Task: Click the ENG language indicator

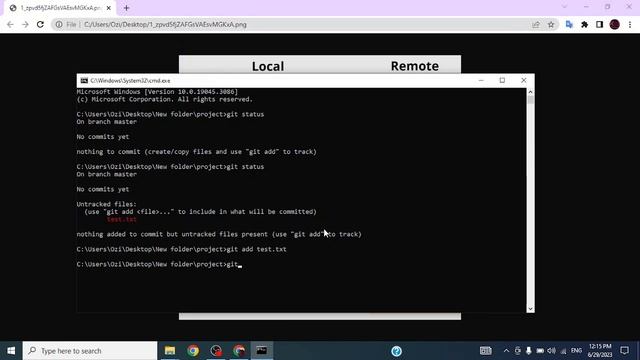Action: 576,351
